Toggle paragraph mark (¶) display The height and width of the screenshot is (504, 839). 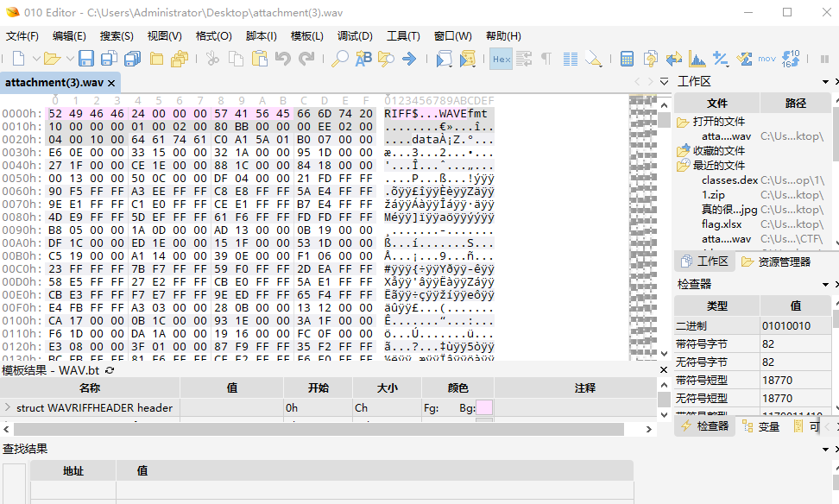(546, 60)
